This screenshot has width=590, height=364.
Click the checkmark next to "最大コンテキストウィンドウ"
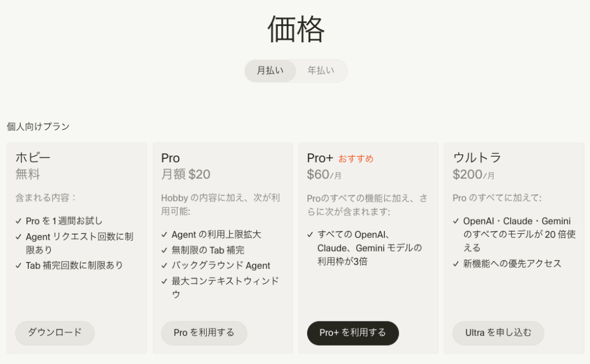pyautogui.click(x=164, y=281)
